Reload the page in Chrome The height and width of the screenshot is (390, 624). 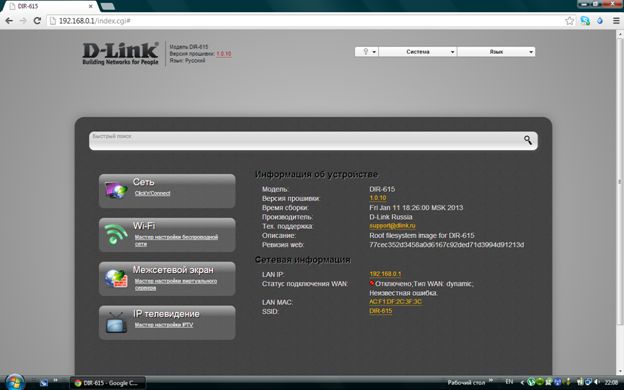click(37, 21)
